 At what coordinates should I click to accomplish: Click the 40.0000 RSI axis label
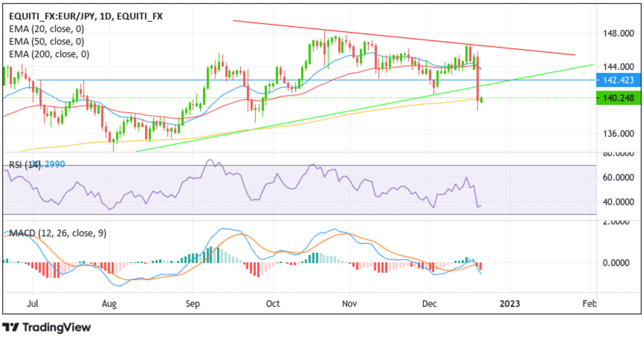(618, 202)
